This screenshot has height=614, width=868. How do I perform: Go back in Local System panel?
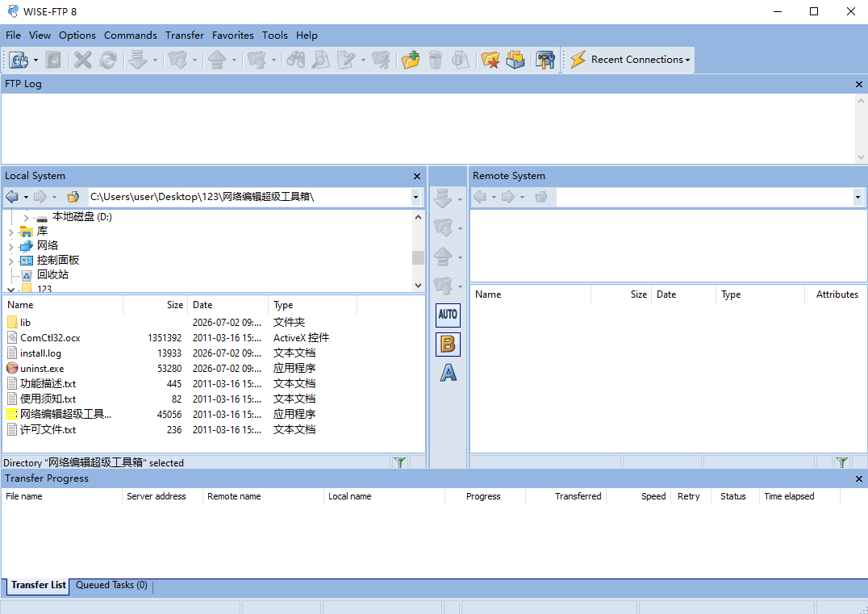(x=12, y=197)
